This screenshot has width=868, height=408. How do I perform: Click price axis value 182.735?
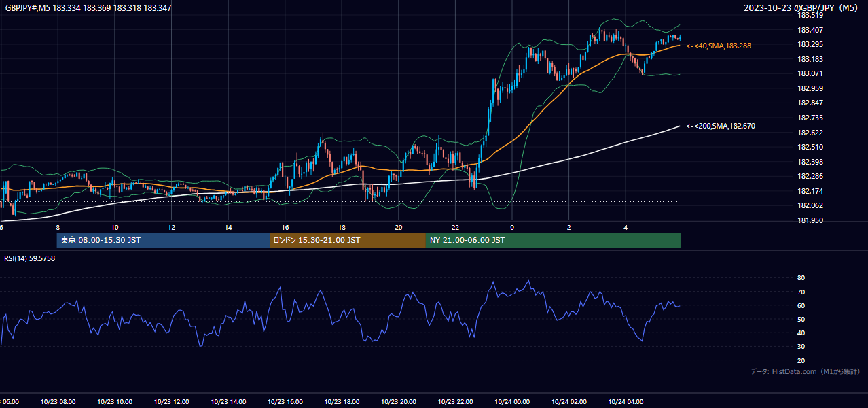click(810, 118)
